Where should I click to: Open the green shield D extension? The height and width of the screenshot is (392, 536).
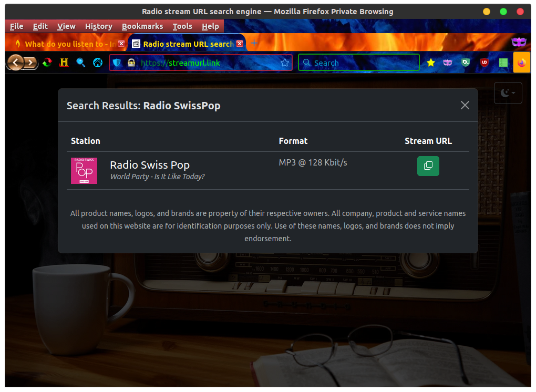tap(465, 63)
